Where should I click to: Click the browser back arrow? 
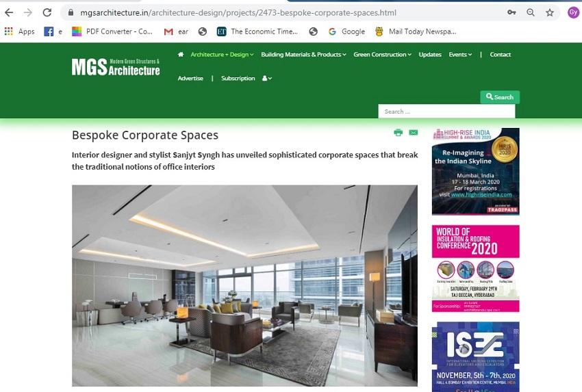[9, 12]
